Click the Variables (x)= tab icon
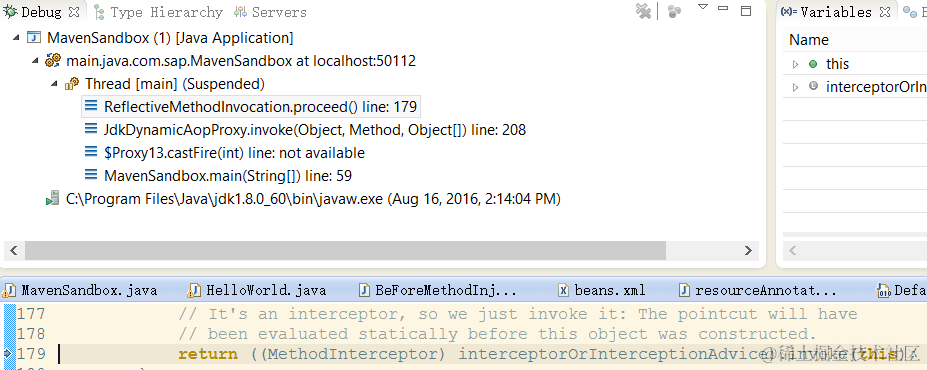The width and height of the screenshot is (927, 370). (789, 12)
